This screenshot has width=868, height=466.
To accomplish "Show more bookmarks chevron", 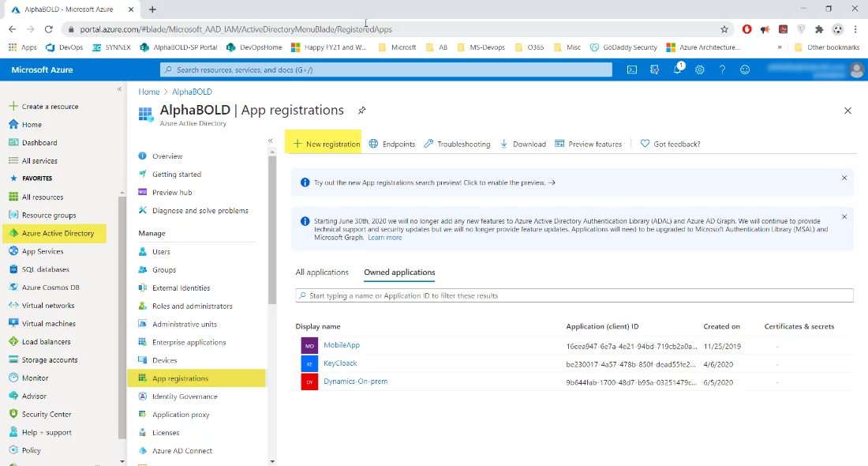I will tap(780, 47).
